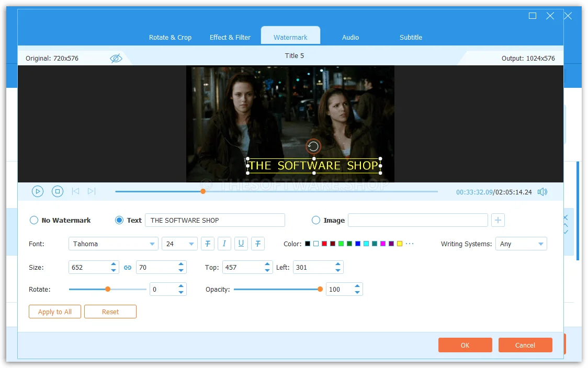The height and width of the screenshot is (368, 588).
Task: Pick the cyan color swatch
Action: pos(366,244)
